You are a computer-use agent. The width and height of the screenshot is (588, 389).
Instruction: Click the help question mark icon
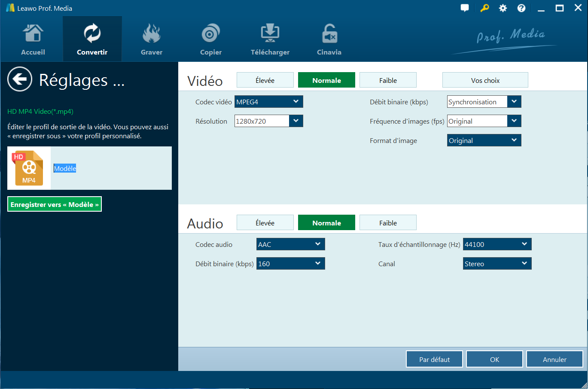click(x=521, y=8)
